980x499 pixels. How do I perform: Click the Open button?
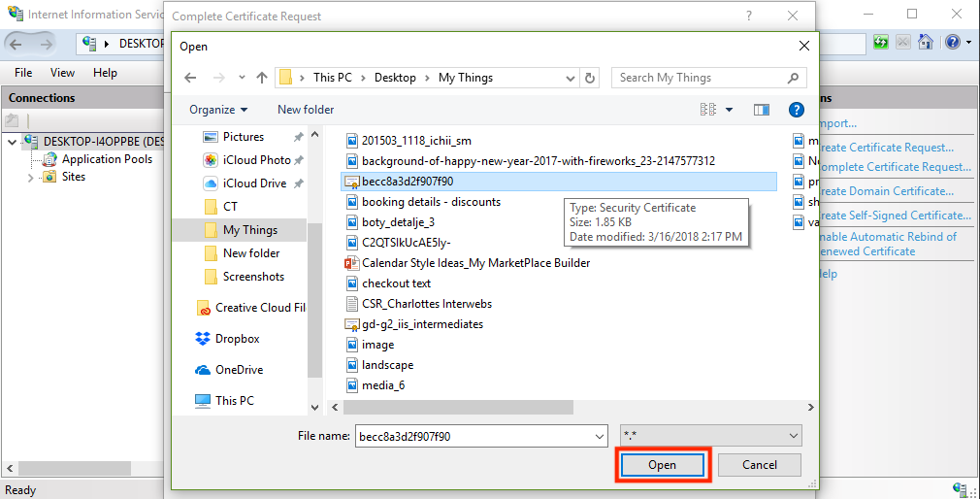(x=663, y=465)
